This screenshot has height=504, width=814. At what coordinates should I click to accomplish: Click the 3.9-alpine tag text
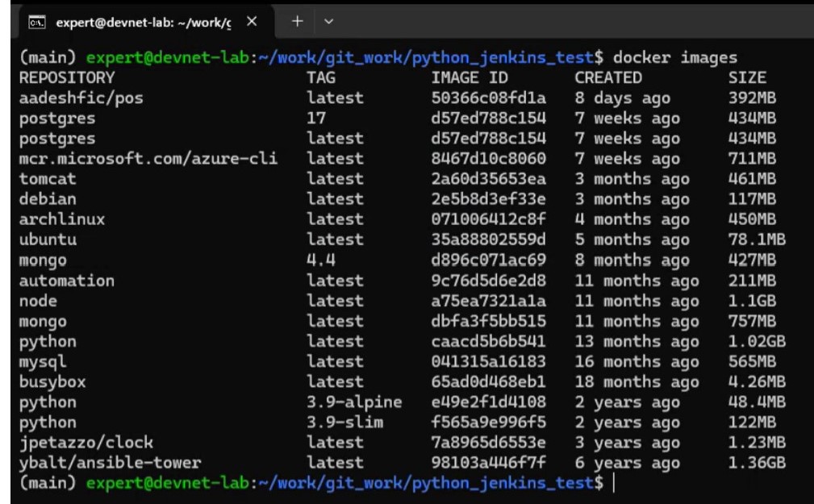(353, 402)
